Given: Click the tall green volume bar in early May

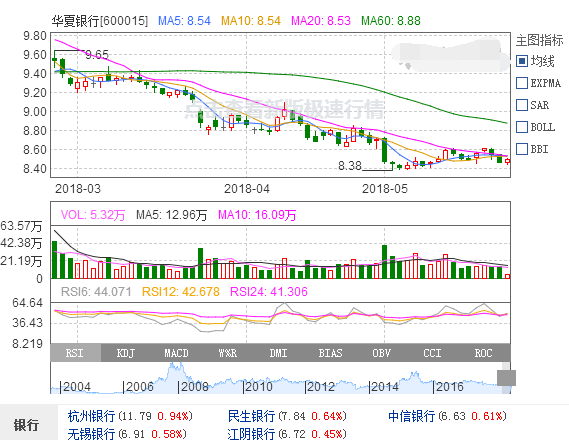Looking at the screenshot, I should point(384,262).
